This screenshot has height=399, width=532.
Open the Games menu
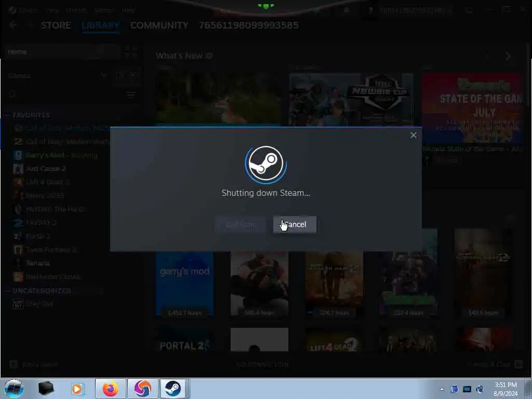click(104, 10)
